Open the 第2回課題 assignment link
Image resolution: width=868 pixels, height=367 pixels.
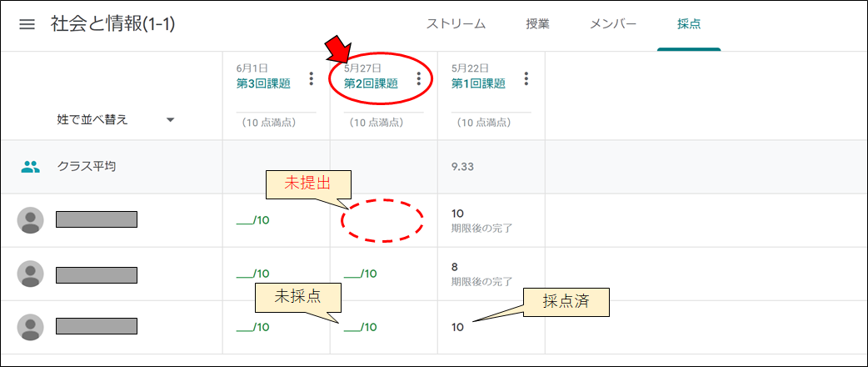[371, 83]
